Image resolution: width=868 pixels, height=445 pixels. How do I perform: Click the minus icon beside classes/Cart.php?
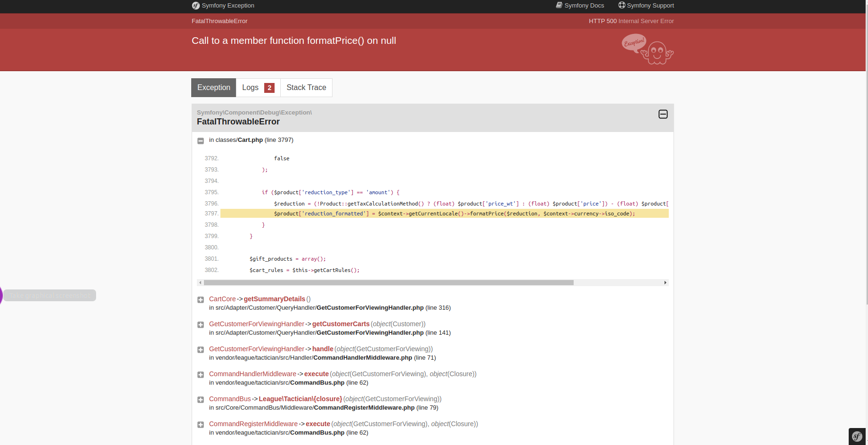pyautogui.click(x=202, y=140)
